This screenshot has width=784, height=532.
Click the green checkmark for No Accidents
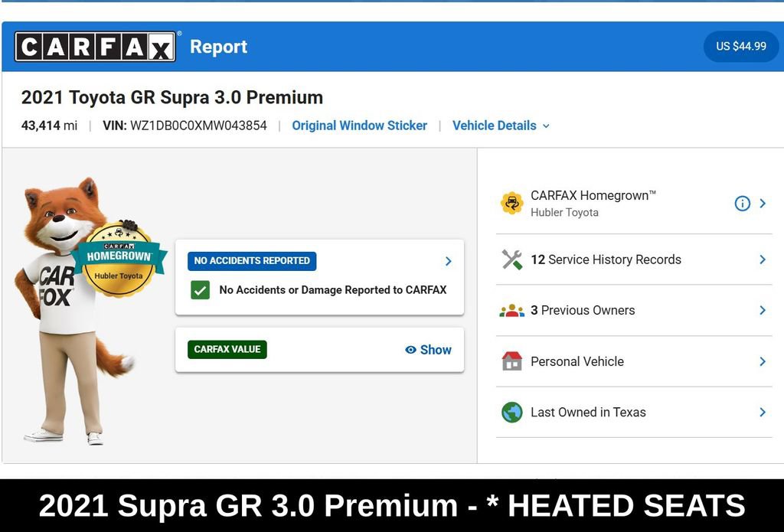pyautogui.click(x=200, y=290)
